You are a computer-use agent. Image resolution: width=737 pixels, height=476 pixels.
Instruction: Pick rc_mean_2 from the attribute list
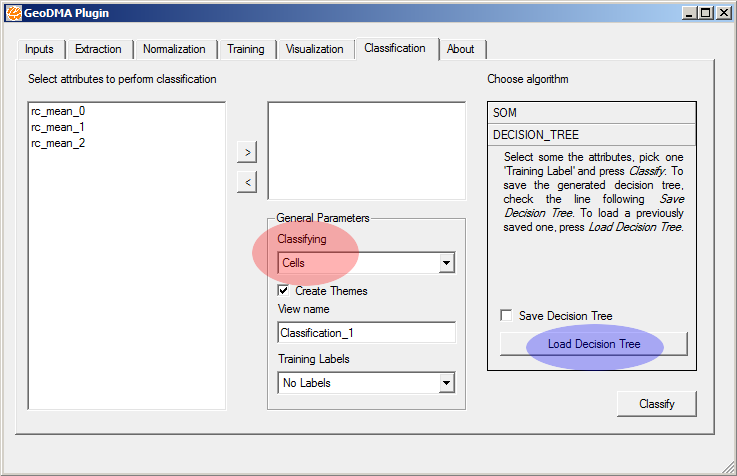point(58,143)
